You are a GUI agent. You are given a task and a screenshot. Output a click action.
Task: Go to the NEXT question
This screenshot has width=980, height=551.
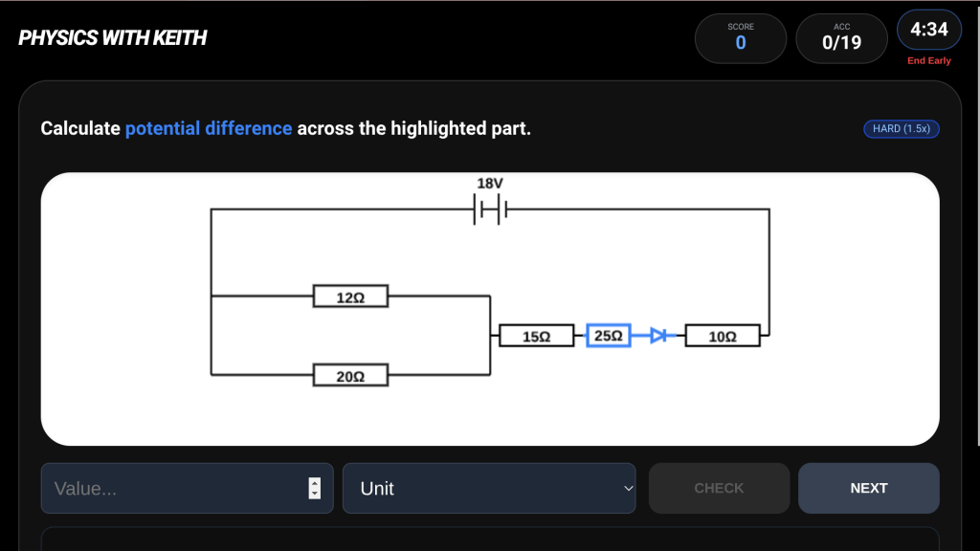(868, 489)
